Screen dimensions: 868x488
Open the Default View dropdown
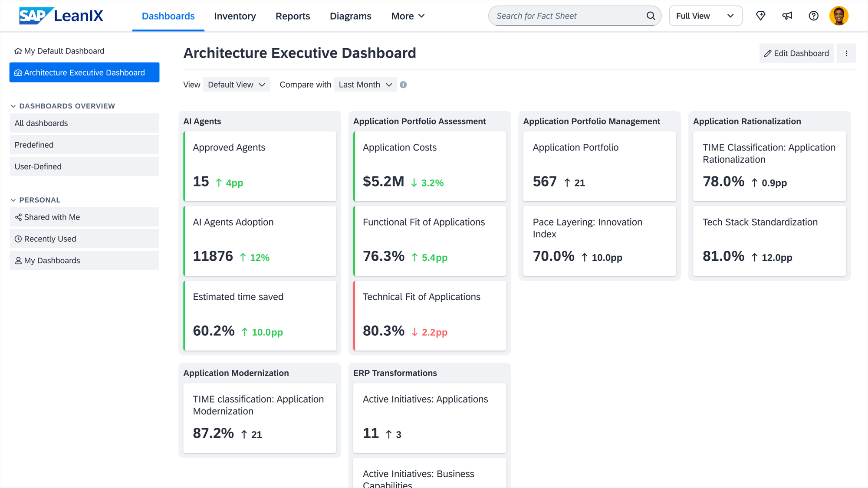pyautogui.click(x=236, y=84)
